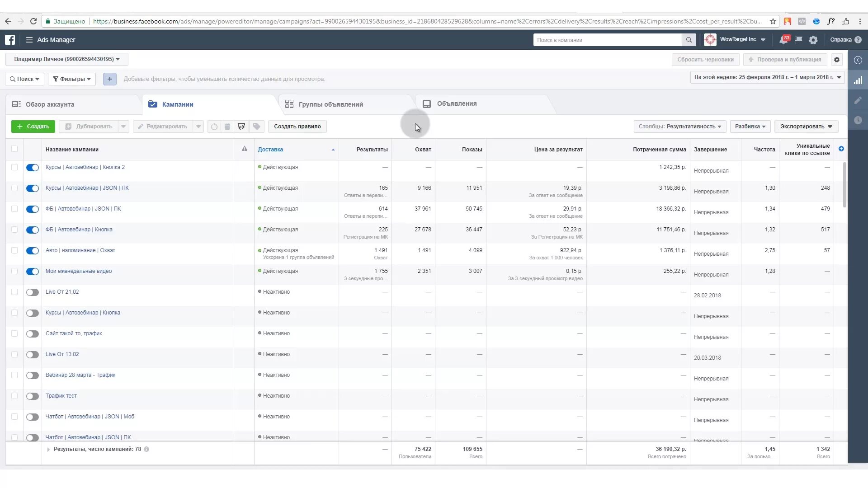Click the Проверка и публикация button
Viewport: 868px width, 488px height.
click(785, 60)
